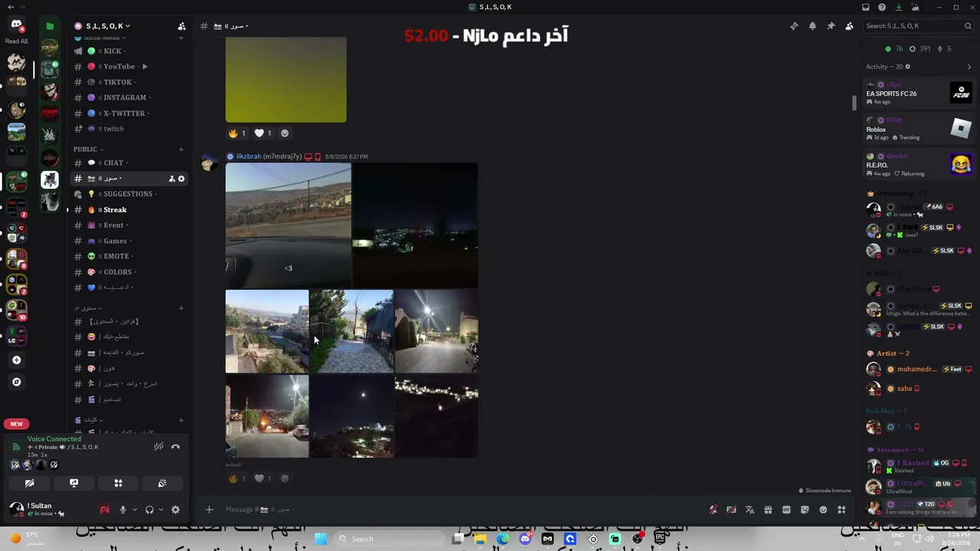
Task: Open the twitch channel
Action: [129, 129]
